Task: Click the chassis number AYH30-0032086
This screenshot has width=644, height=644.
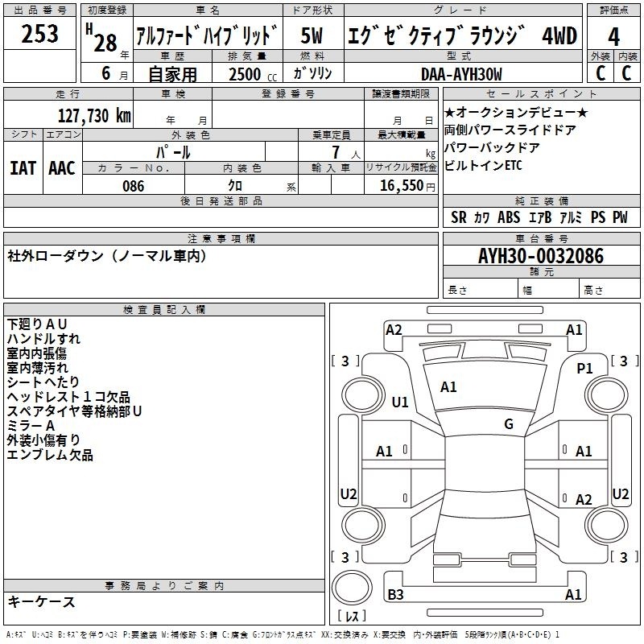Action: click(x=540, y=256)
